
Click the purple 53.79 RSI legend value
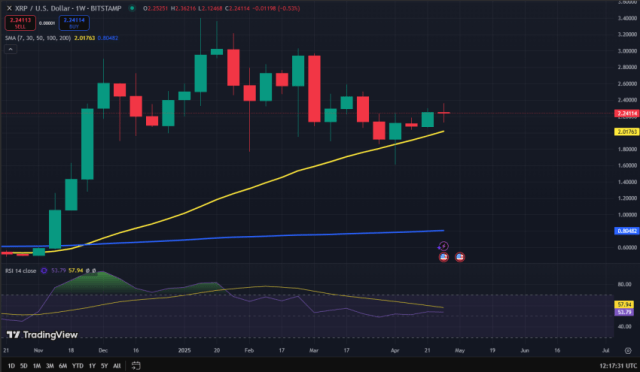[x=58, y=271]
